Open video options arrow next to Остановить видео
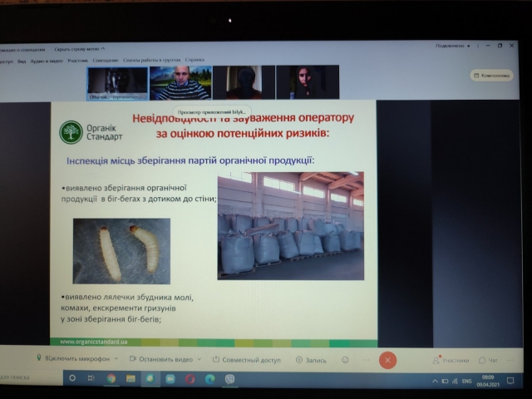Screen dimensions: 532x399 coord(199,359)
